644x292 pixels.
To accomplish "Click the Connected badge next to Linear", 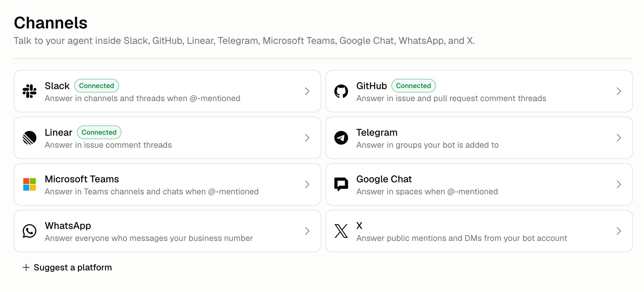I will pyautogui.click(x=99, y=132).
